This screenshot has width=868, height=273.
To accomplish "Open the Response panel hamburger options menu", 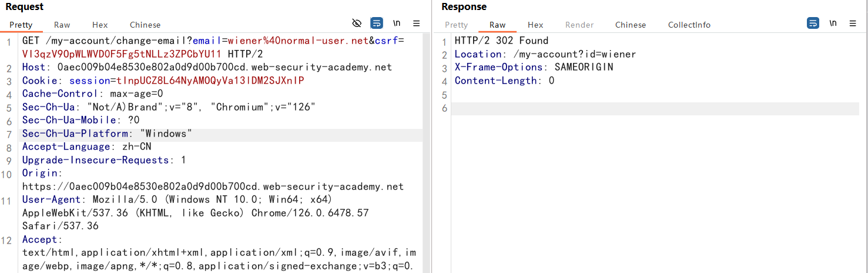I will coord(853,24).
